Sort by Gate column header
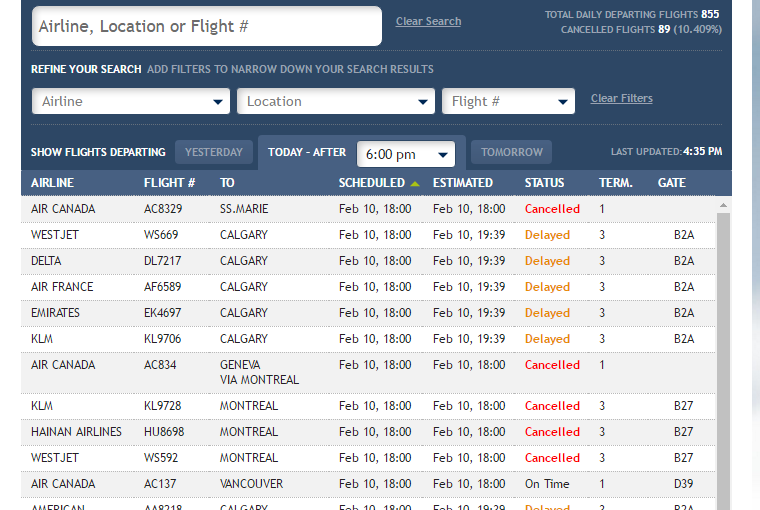Viewport: 760px width, 510px height. (671, 183)
